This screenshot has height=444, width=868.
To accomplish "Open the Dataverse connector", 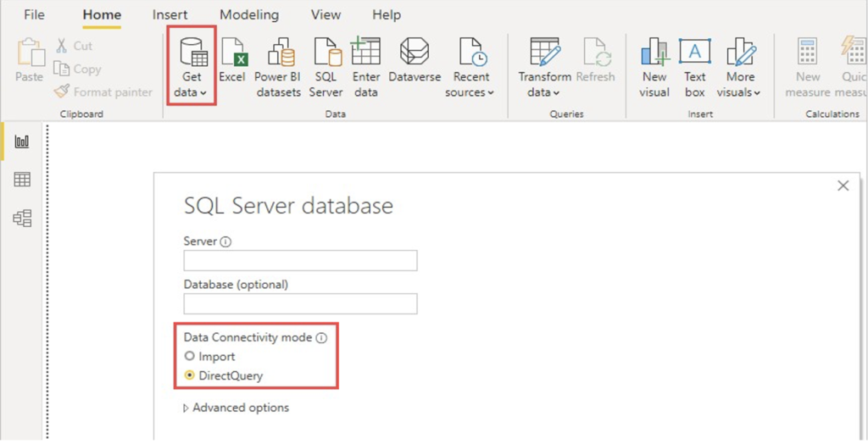I will click(x=415, y=60).
